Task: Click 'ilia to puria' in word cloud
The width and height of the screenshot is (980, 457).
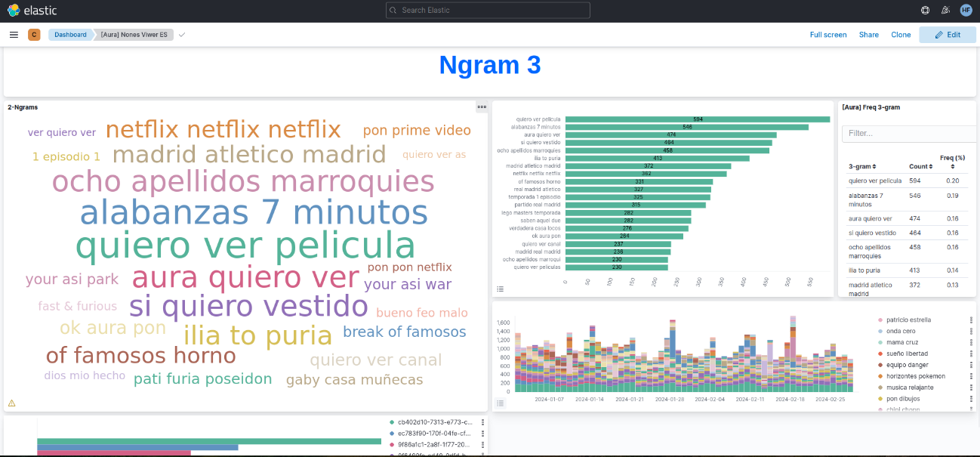Action: tap(257, 335)
